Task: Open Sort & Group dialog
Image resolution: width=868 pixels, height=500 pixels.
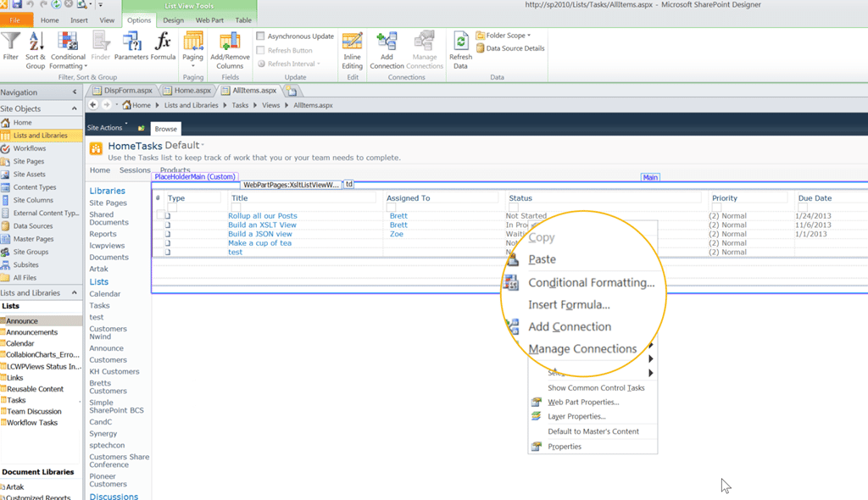Action: click(36, 50)
